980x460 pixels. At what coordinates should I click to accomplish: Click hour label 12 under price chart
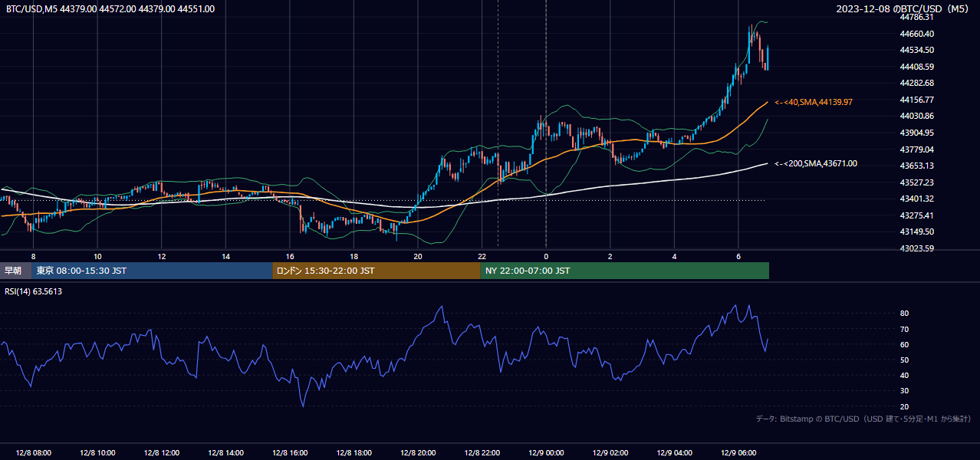click(x=161, y=256)
